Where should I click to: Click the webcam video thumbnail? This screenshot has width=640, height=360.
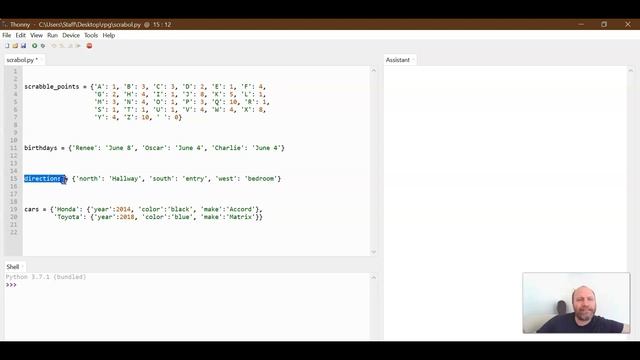coord(576,303)
